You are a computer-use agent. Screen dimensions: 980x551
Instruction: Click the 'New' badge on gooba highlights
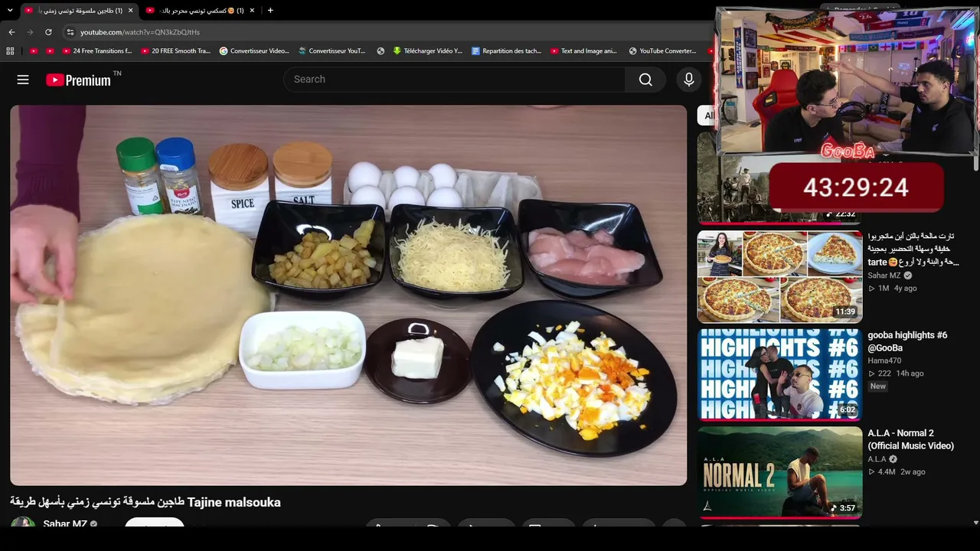878,386
